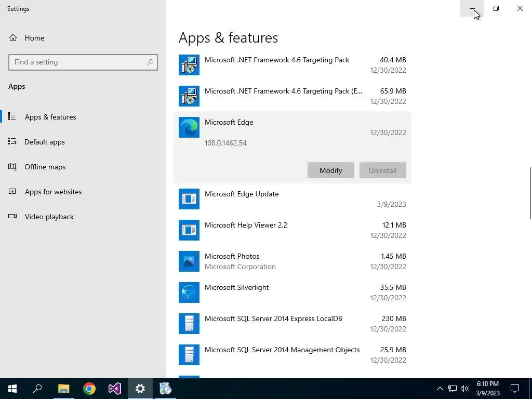The height and width of the screenshot is (399, 532).
Task: Select Microsoft Help Viewer 2.2 entry
Action: click(x=292, y=230)
